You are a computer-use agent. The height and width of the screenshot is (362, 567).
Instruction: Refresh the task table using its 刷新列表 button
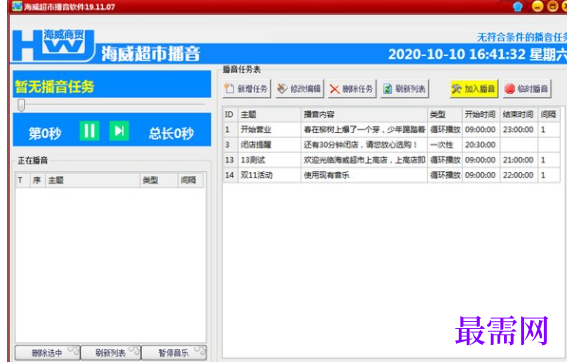click(405, 89)
